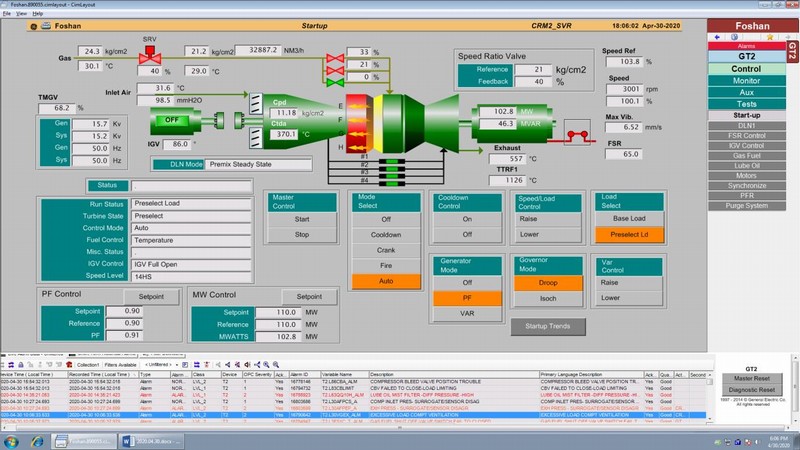The image size is (800, 450).
Task: Click the grey forward arrow in navigation panel
Action: [787, 37]
